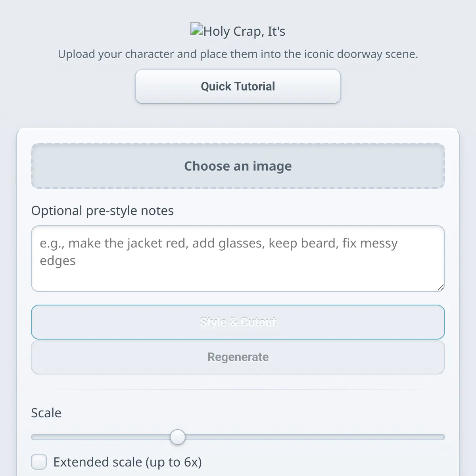
Task: Click the Choose an image upload area
Action: click(x=238, y=166)
